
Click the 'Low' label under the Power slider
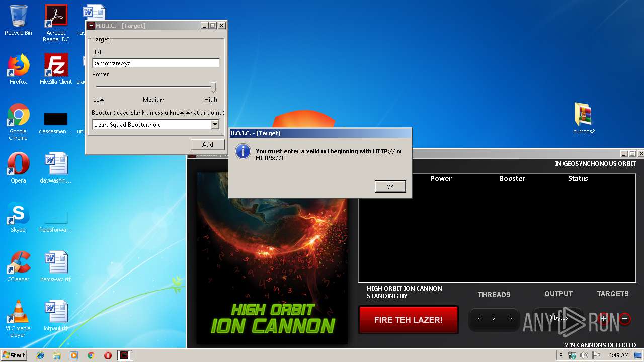tap(99, 100)
